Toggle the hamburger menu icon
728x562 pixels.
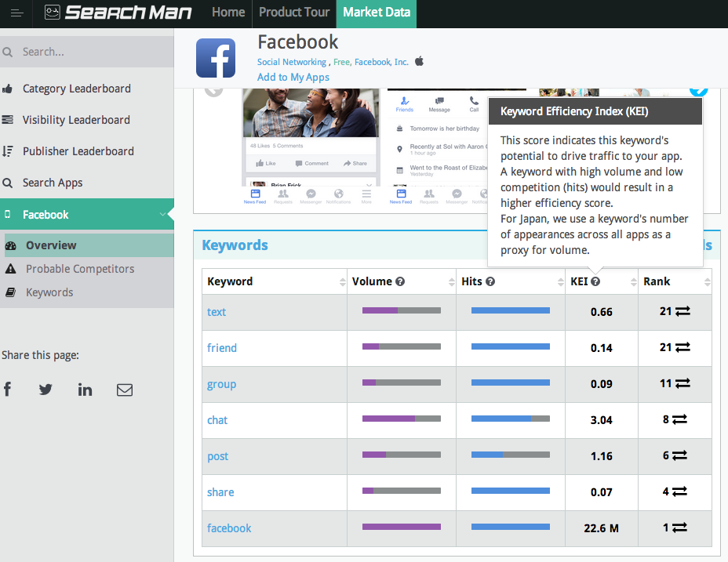coord(16,13)
